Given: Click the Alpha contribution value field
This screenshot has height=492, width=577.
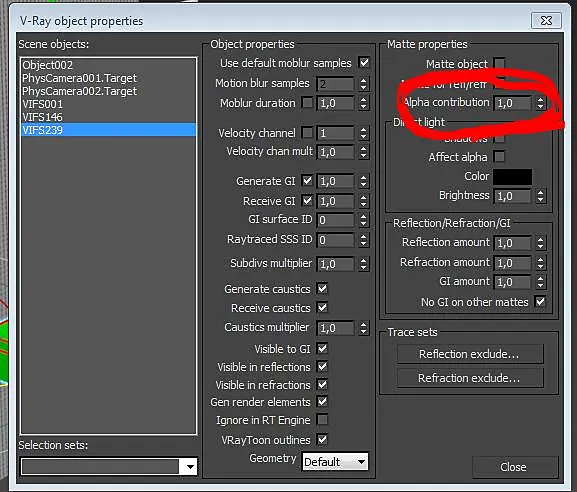Looking at the screenshot, I should tap(513, 103).
